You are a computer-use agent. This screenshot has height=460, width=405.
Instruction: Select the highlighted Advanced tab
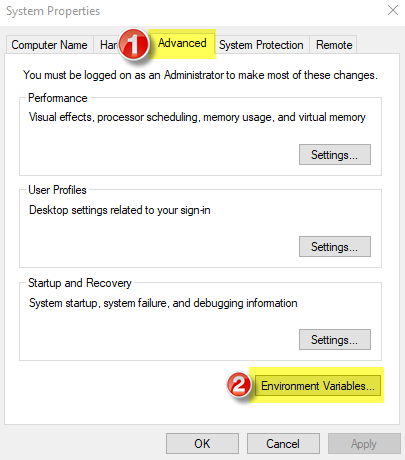click(x=182, y=43)
